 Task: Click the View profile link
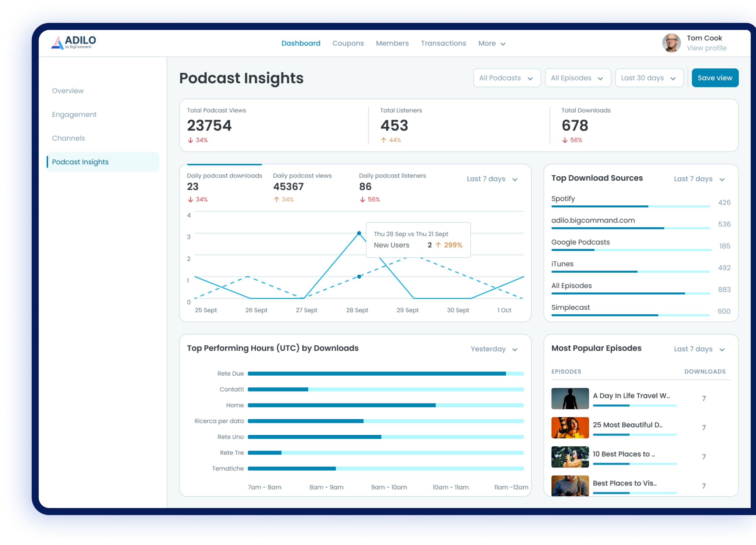706,48
